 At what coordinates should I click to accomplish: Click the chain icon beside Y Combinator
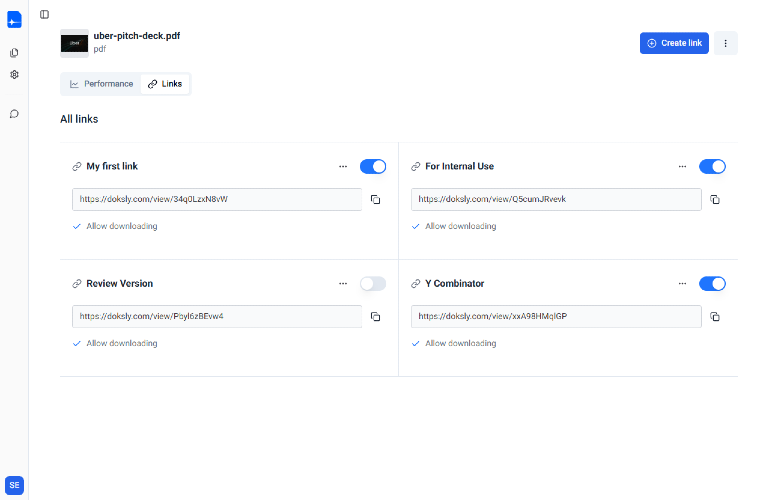(x=415, y=284)
